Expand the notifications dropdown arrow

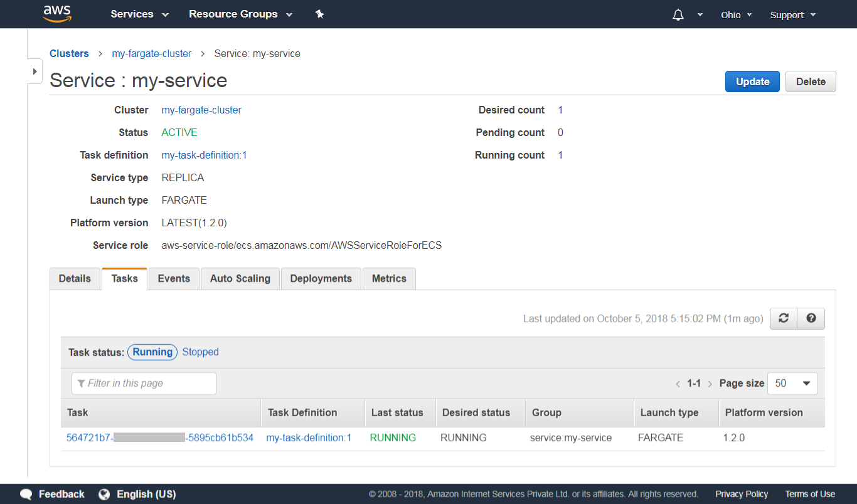pos(700,15)
